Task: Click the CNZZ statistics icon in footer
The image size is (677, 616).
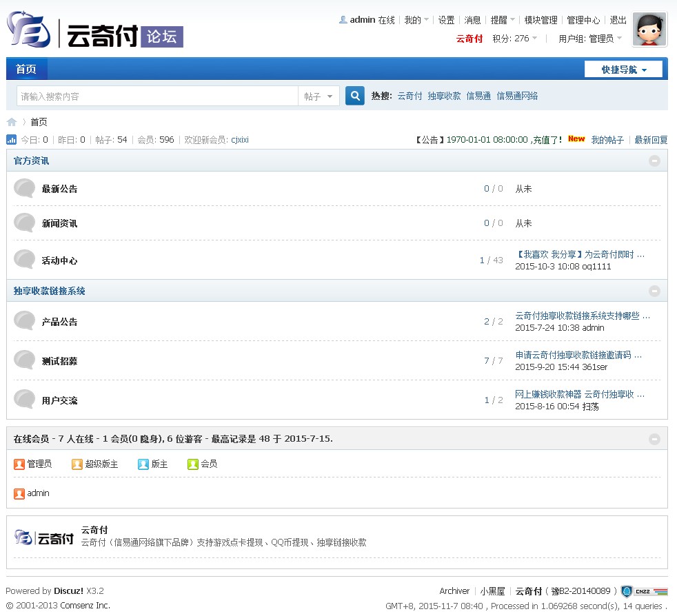Action: pos(644,591)
